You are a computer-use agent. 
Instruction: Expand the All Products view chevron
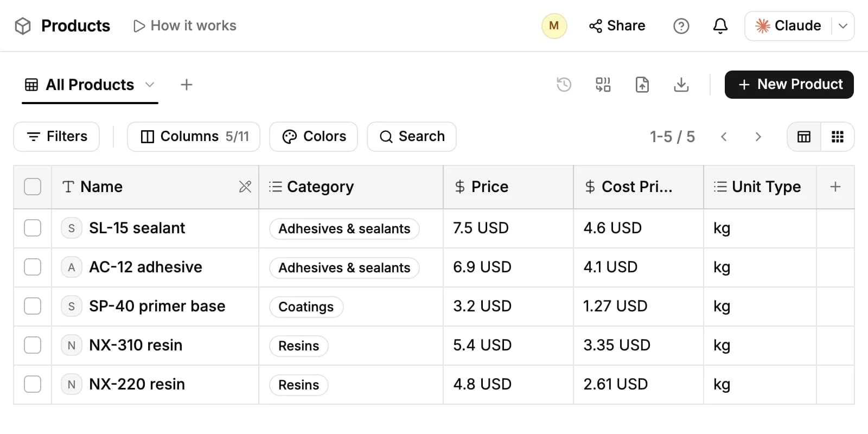click(x=150, y=85)
